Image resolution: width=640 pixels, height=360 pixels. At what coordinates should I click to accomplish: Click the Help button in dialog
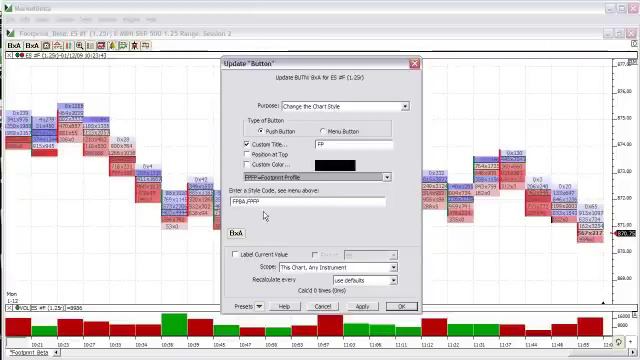tap(284, 306)
